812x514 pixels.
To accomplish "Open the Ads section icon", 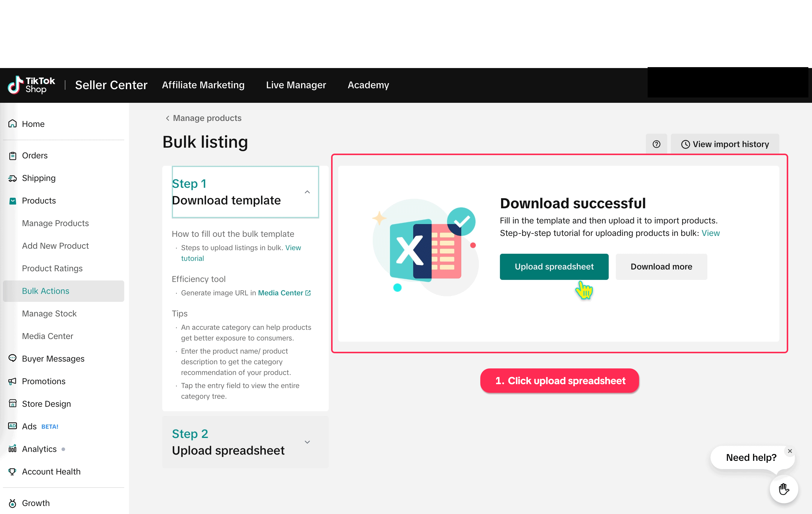I will click(x=12, y=426).
